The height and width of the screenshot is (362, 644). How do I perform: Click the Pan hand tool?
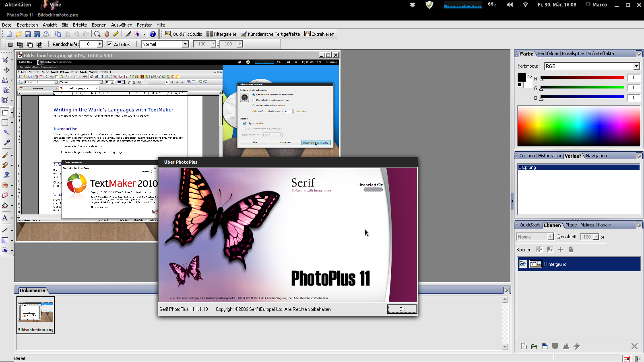107,34
